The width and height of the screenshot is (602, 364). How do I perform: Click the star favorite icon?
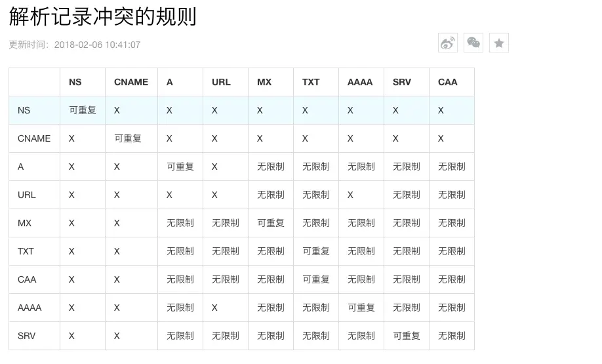(x=499, y=43)
